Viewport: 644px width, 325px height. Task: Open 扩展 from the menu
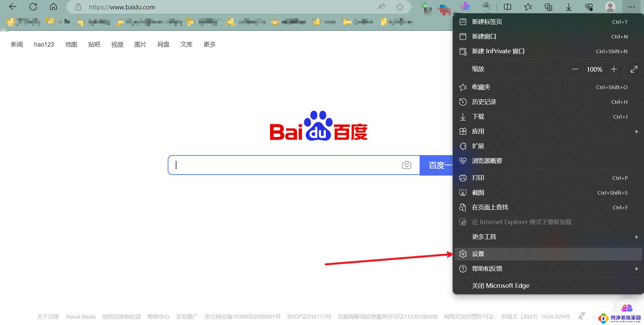(548, 146)
